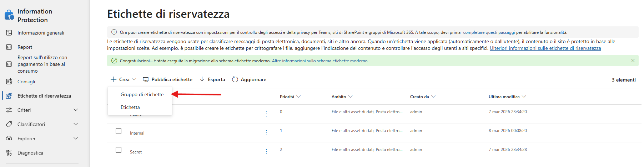
Task: Expand the Explorer sidebar section
Action: click(x=76, y=139)
